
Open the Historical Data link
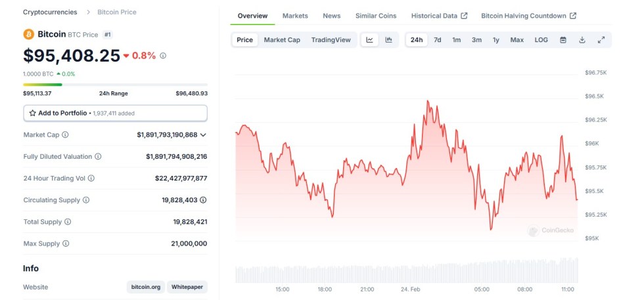pyautogui.click(x=439, y=16)
